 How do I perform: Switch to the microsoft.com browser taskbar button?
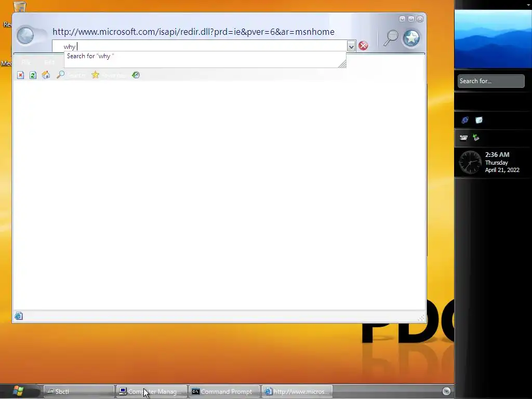[297, 392]
